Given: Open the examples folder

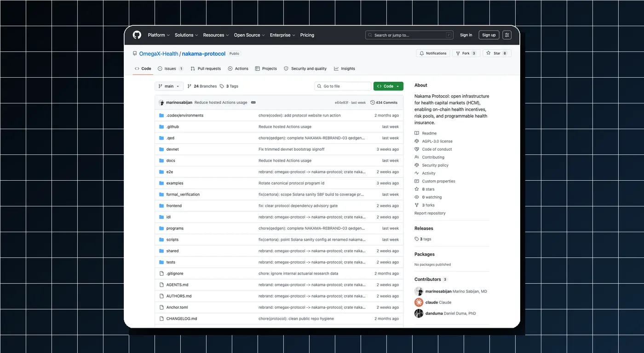Looking at the screenshot, I should tap(175, 183).
